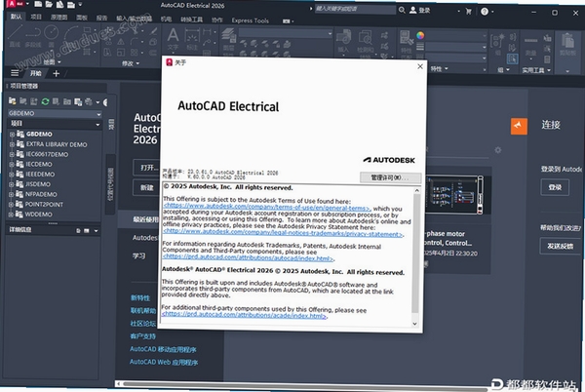Select the Polyline (多段线) tool
The height and width of the screenshot is (392, 585).
[33, 36]
